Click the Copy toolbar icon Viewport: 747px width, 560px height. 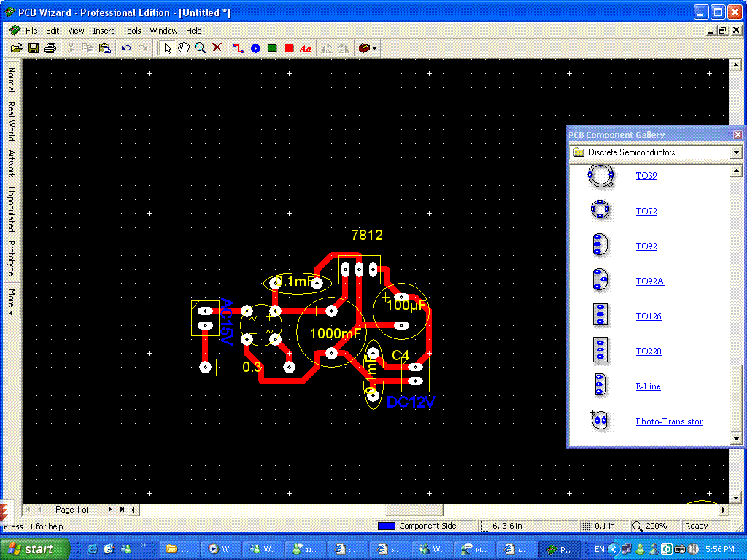tap(88, 48)
